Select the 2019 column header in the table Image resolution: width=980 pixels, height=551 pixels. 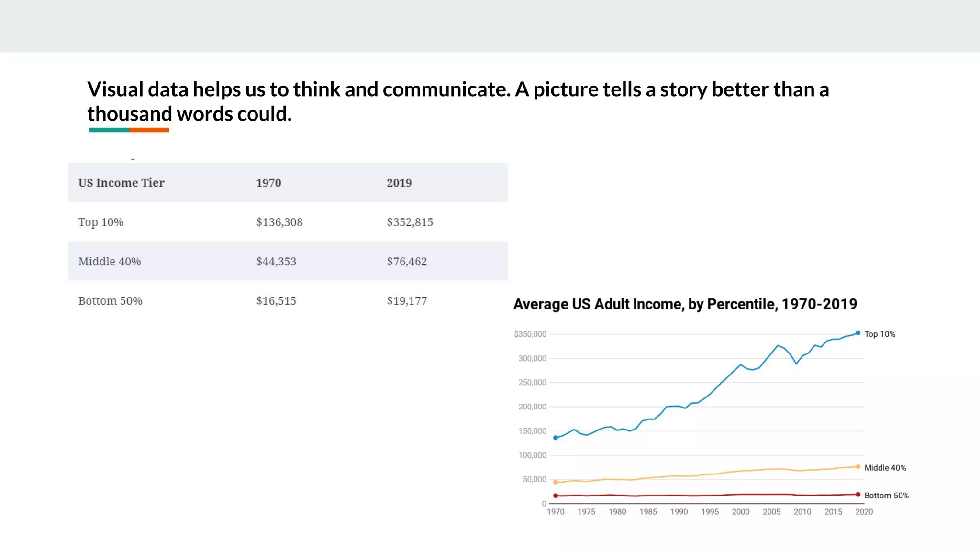point(399,183)
